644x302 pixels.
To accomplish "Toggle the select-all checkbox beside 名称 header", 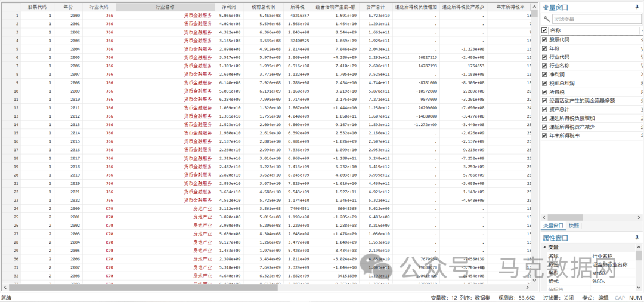I will click(544, 30).
